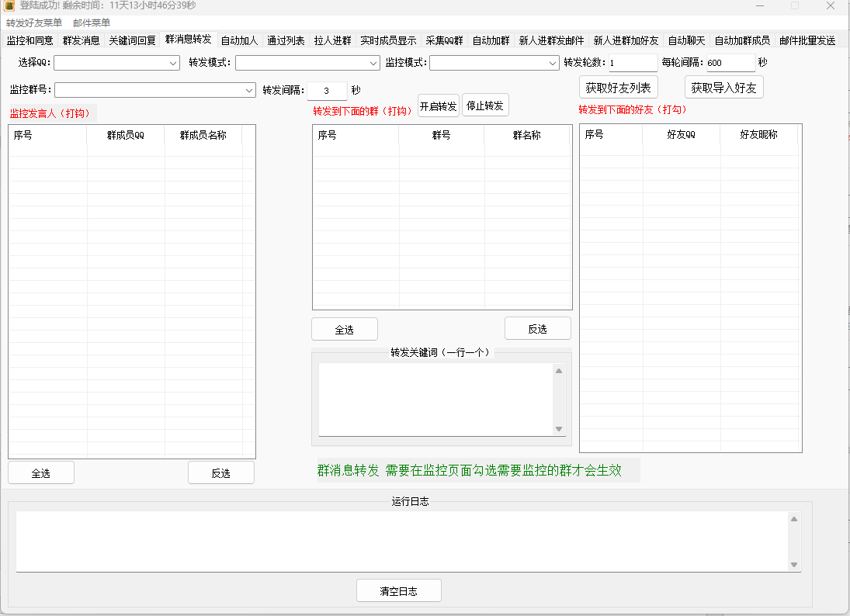打开邮件批量发送标签页
Image resolution: width=850 pixels, height=616 pixels.
pyautogui.click(x=809, y=40)
